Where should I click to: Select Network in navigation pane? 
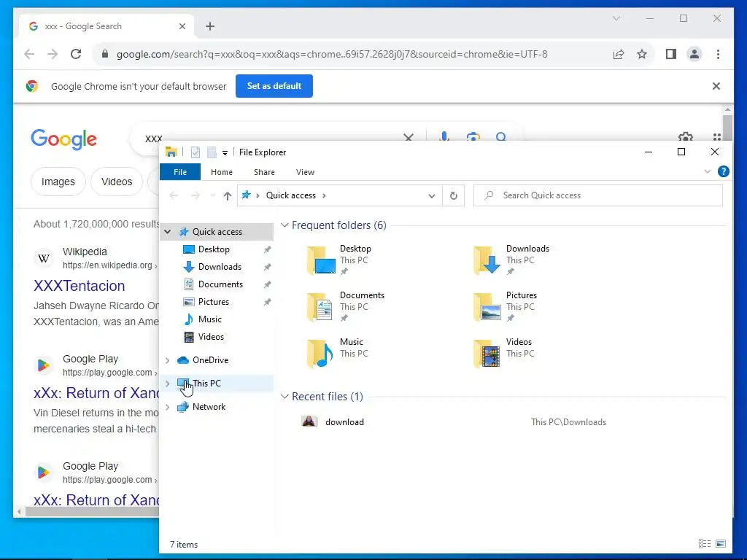(209, 407)
